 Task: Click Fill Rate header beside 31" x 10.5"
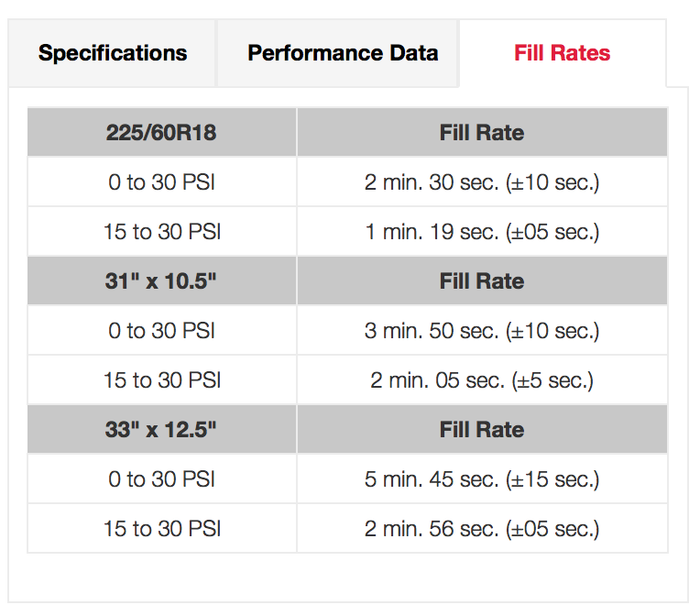pos(482,281)
